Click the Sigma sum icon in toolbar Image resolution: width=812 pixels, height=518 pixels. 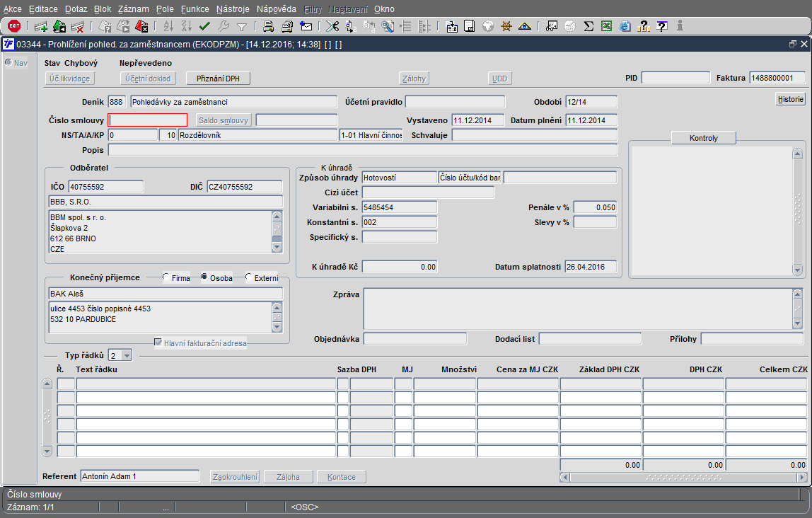click(588, 26)
